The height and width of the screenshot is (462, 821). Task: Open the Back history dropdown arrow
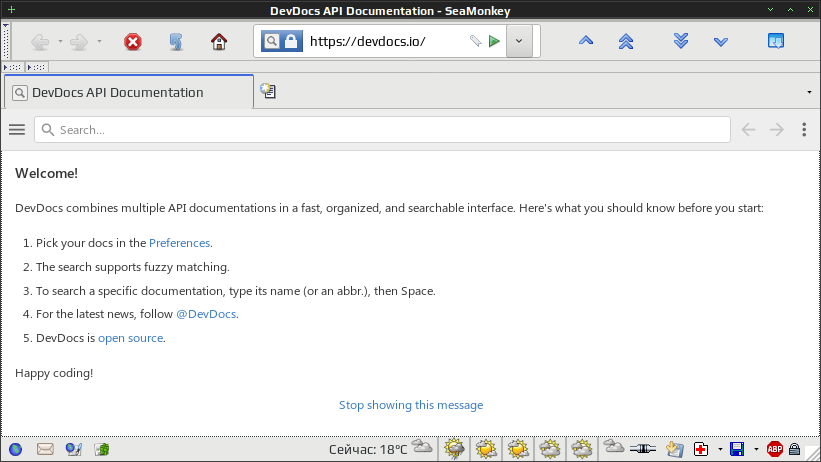click(60, 41)
